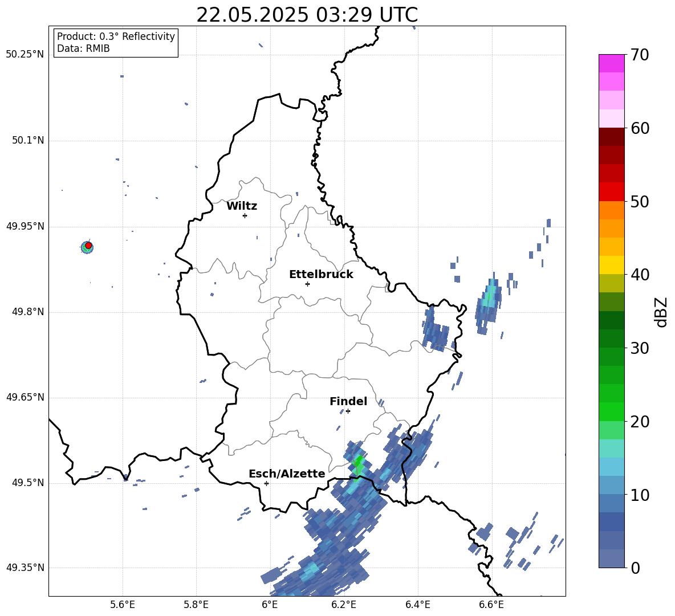The height and width of the screenshot is (616, 675).
Task: Click the 5.6°E longitude label
Action: click(122, 605)
